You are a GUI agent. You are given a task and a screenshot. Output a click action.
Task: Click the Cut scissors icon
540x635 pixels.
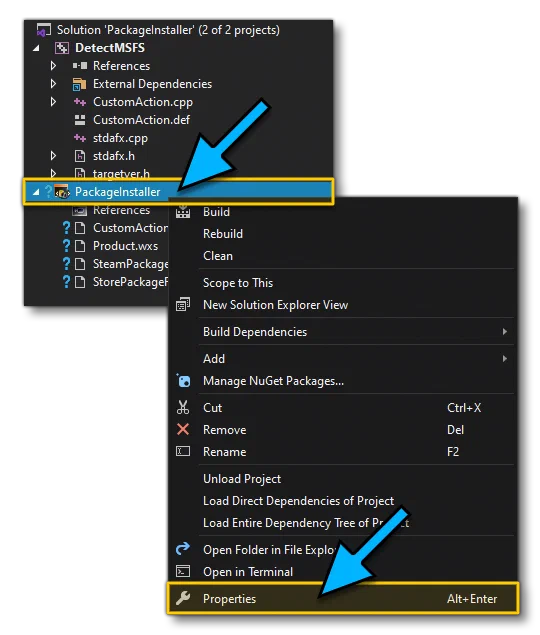(x=183, y=407)
